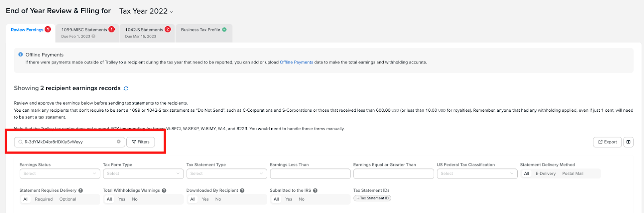Select Required for Statement Requires Delivery
Image resolution: width=644 pixels, height=213 pixels.
(x=44, y=199)
